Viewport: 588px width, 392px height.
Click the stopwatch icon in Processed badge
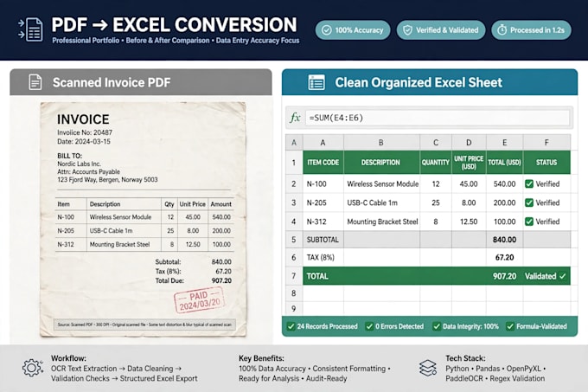[x=502, y=30]
